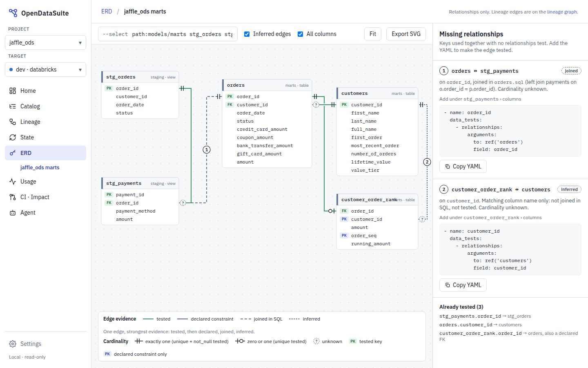The image size is (588, 368).
Task: Click lifetime_value column in customers table
Action: 371,162
